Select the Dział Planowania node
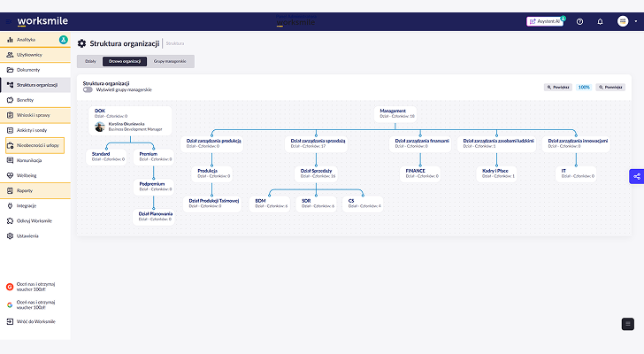This screenshot has height=354, width=644. click(x=154, y=217)
